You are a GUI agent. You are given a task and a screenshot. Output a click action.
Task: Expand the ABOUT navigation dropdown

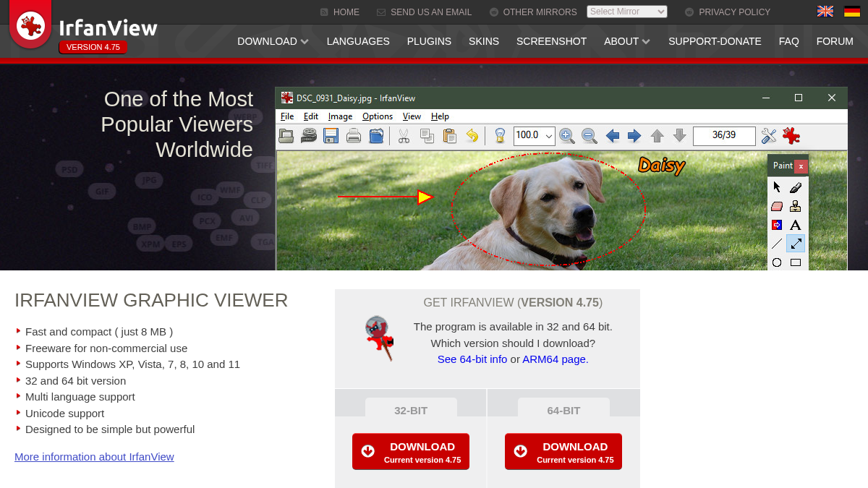627,41
